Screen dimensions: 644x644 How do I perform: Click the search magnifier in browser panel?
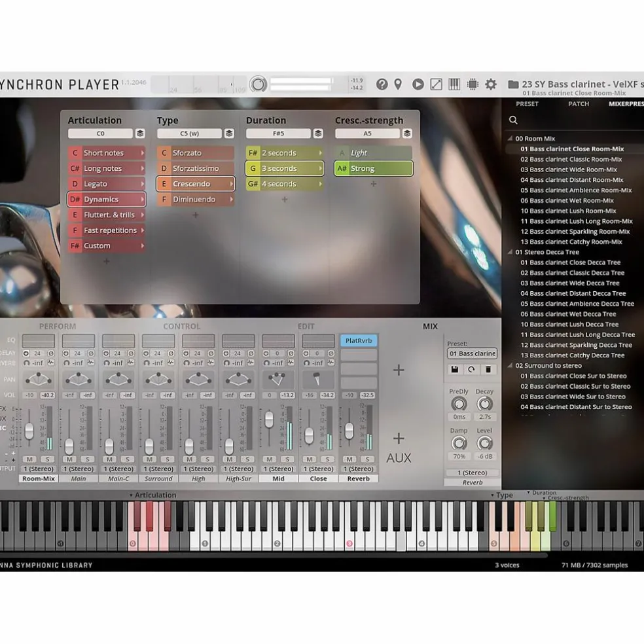tap(513, 120)
